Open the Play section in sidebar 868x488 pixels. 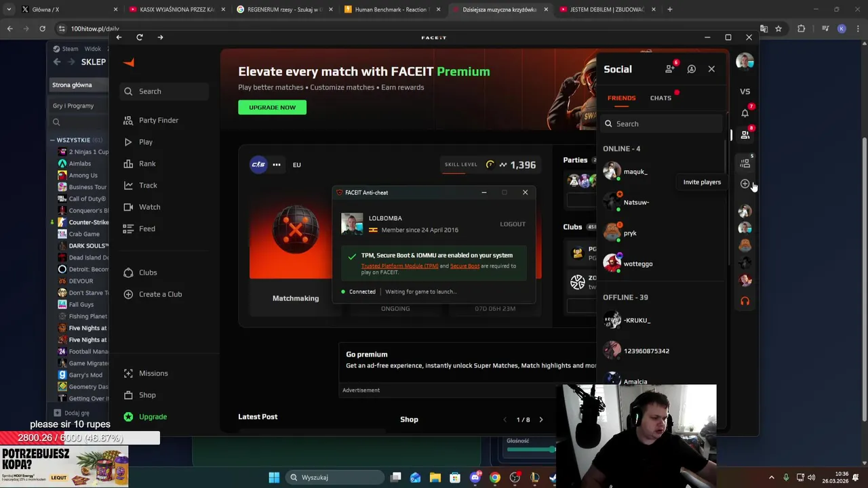[x=138, y=142]
